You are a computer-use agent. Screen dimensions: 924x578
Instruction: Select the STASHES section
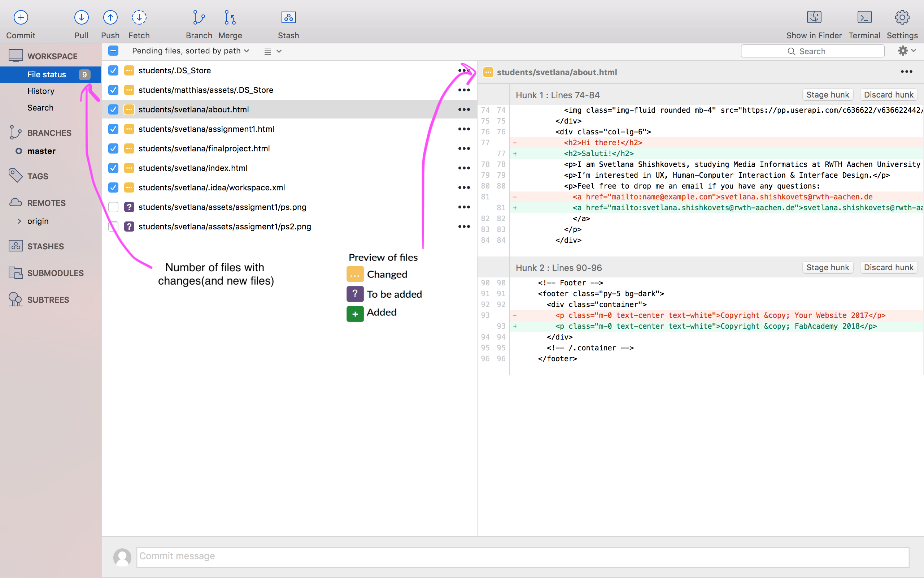click(x=45, y=246)
